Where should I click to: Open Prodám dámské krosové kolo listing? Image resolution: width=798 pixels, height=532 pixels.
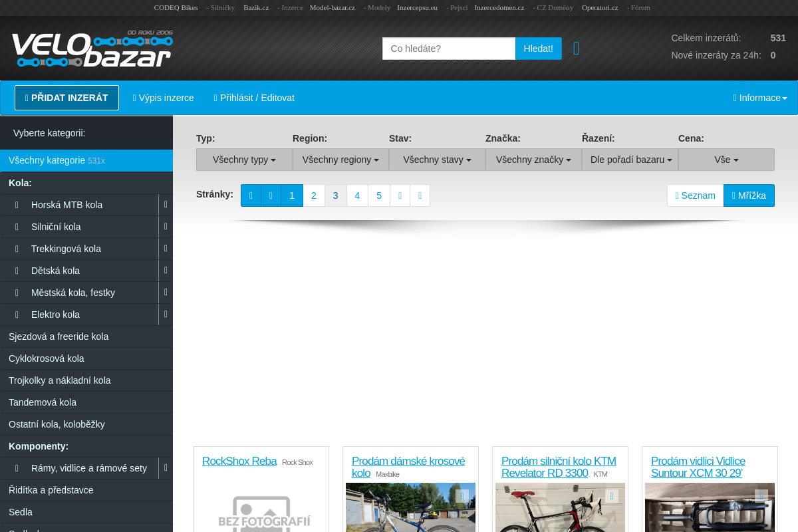(408, 467)
